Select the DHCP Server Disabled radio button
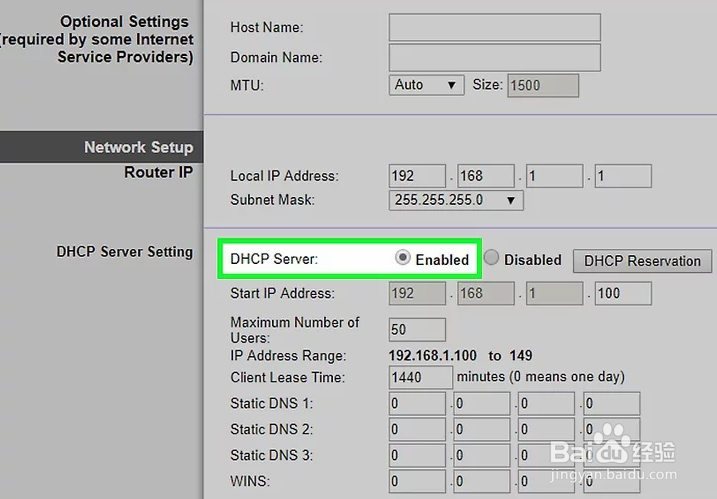Screen dimensions: 717x499 [491, 258]
